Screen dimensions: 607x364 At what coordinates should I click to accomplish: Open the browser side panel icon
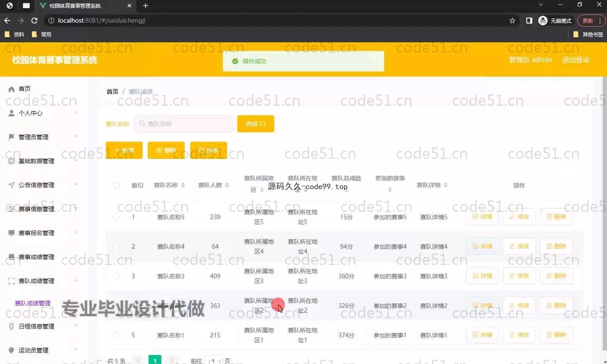529,21
